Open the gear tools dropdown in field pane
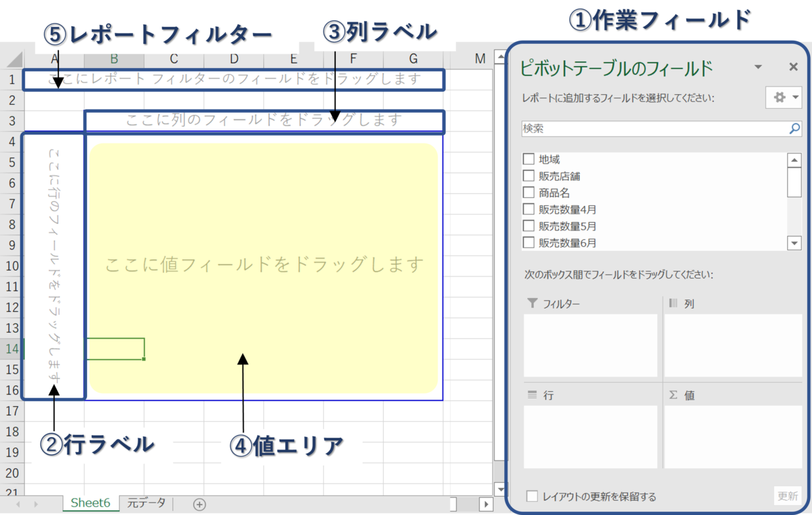This screenshot has width=812, height=515. tap(784, 97)
